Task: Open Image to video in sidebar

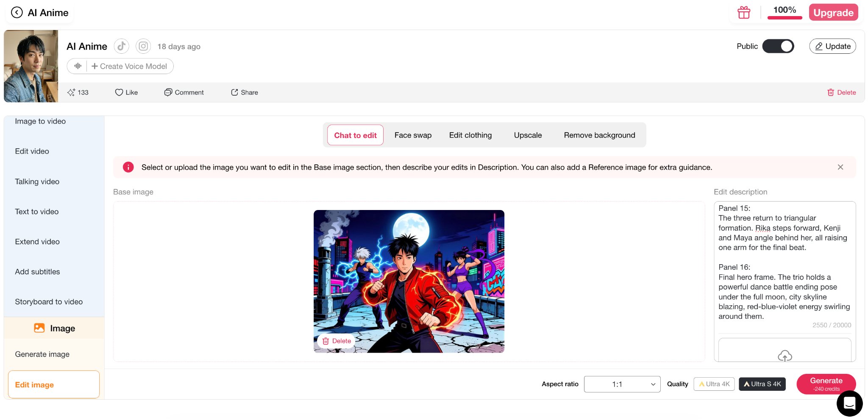Action: 40,121
